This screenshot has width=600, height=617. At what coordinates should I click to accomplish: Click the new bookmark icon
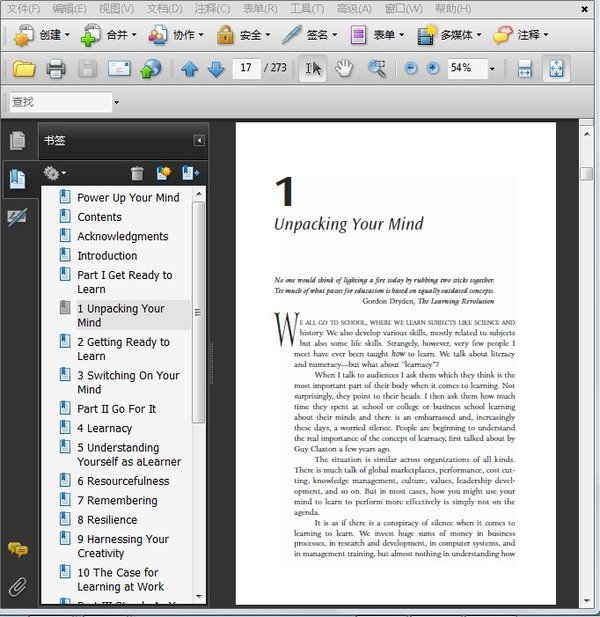tap(164, 173)
